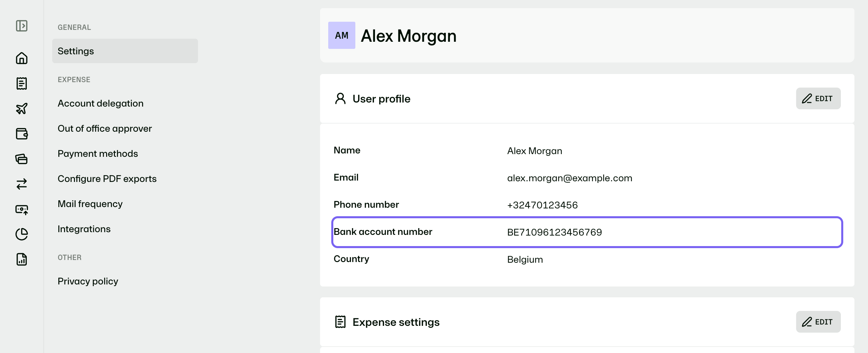Viewport: 868px width, 353px height.
Task: Click the AM avatar badge
Action: 341,35
